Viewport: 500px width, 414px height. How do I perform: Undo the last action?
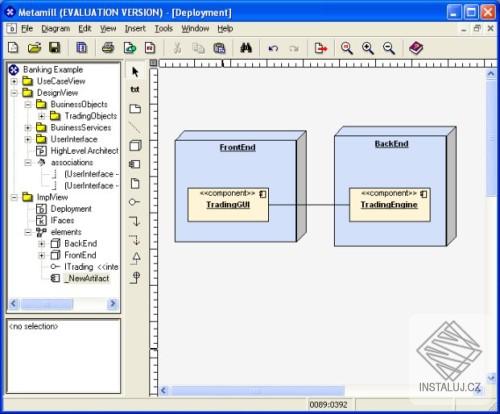[273, 49]
